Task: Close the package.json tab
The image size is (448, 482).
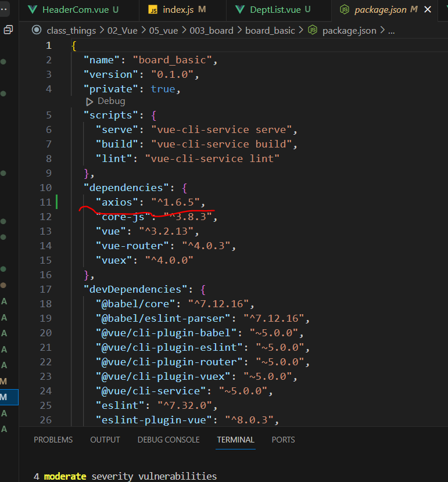Action: point(428,10)
